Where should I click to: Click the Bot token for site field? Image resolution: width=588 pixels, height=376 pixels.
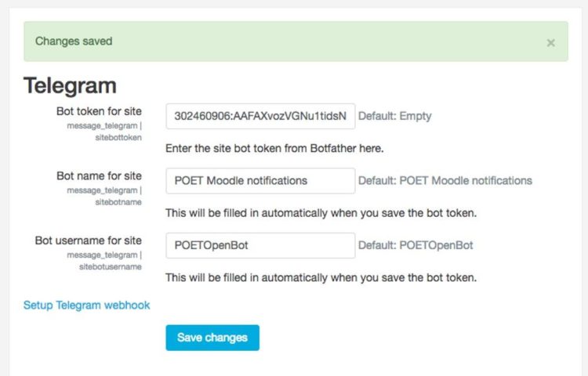260,116
